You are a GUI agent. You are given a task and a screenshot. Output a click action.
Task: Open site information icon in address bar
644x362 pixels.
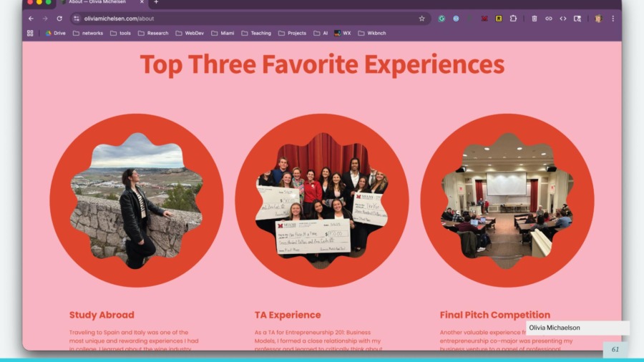click(77, 19)
